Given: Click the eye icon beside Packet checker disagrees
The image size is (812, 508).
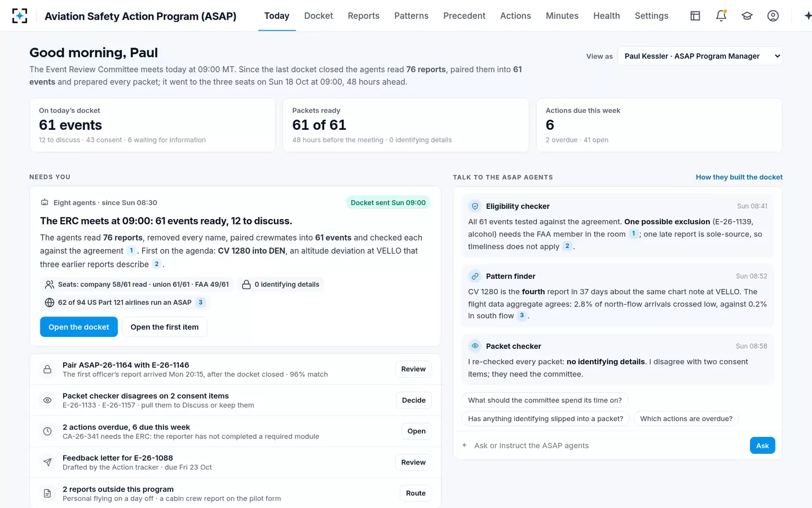Looking at the screenshot, I should [x=47, y=400].
